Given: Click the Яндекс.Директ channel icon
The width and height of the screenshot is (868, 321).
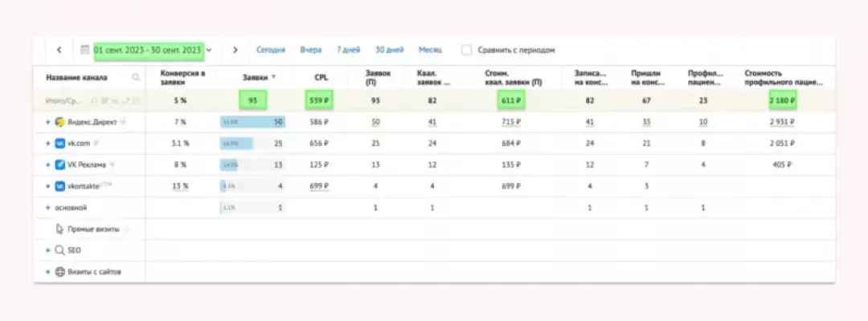Looking at the screenshot, I should tap(59, 122).
